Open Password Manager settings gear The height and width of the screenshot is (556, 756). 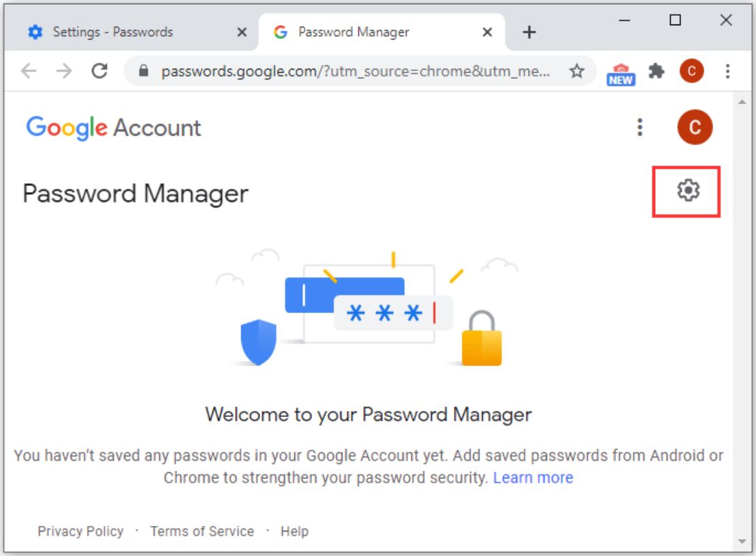click(x=687, y=191)
